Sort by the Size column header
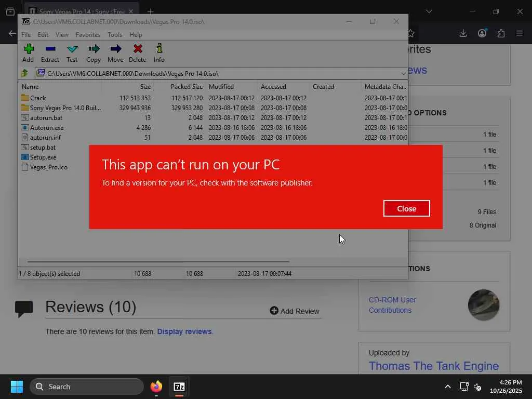Viewport: 532px width, 399px height. pos(127,87)
